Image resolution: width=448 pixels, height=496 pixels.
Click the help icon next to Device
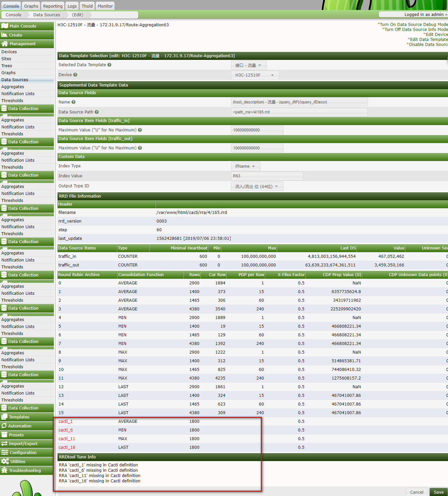click(x=75, y=75)
